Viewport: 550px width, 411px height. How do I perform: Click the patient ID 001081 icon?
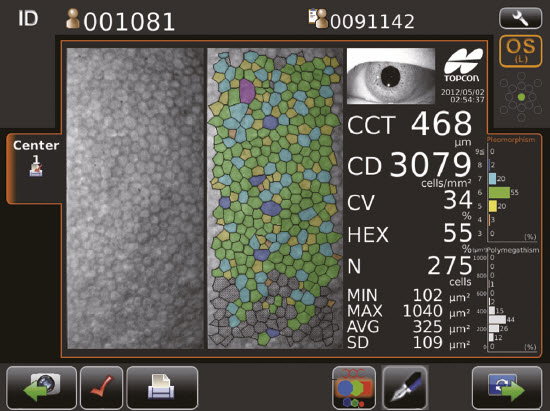(x=72, y=20)
